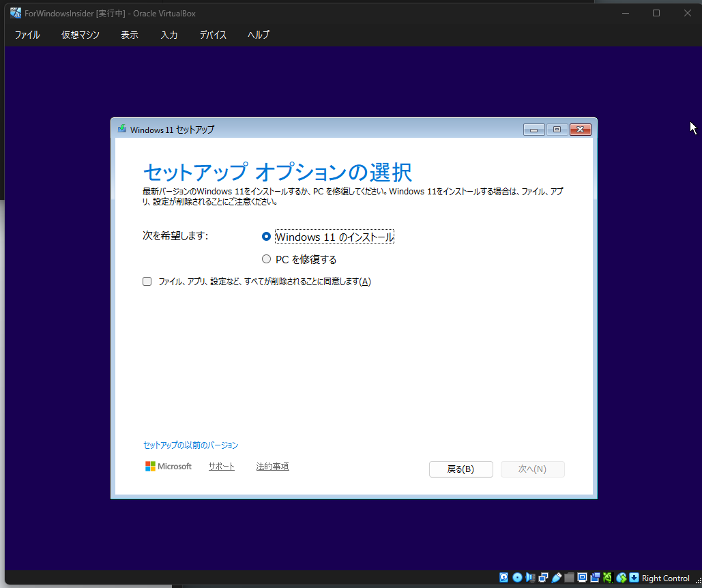This screenshot has height=588, width=702.
Task: Click the network adapter status icon
Action: click(544, 578)
